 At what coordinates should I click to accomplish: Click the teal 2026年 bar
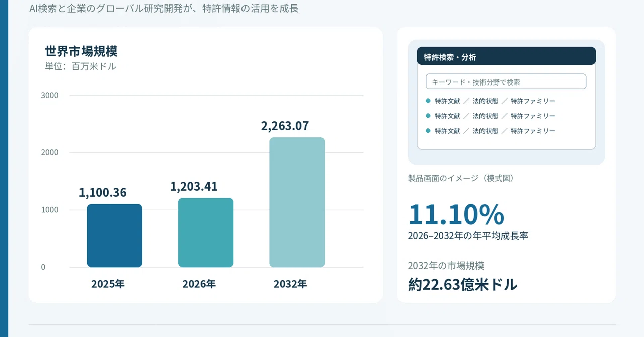[206, 232]
